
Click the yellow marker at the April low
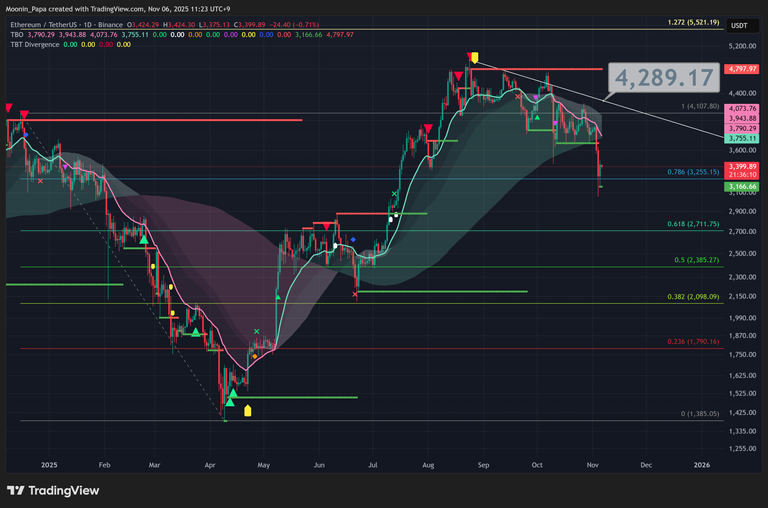[x=248, y=410]
